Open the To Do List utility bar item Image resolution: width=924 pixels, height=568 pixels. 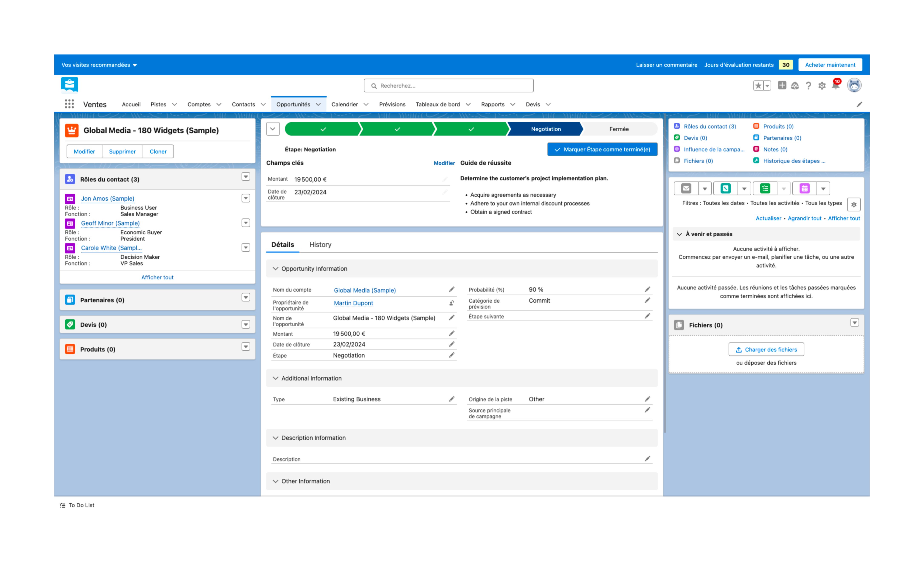[77, 505]
